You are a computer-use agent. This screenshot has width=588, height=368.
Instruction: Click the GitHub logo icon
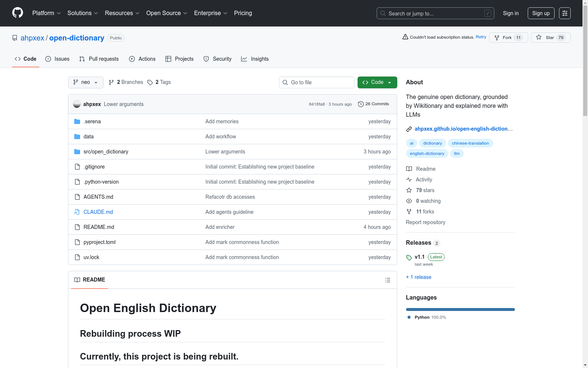click(18, 13)
